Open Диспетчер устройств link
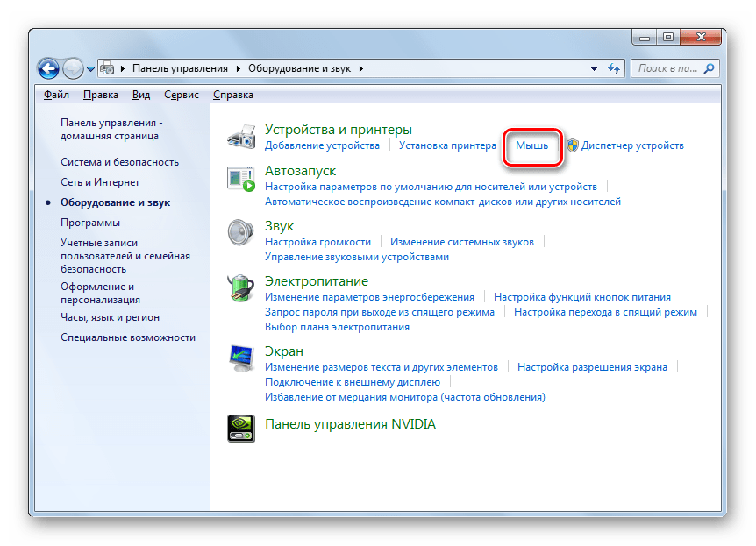 631,145
